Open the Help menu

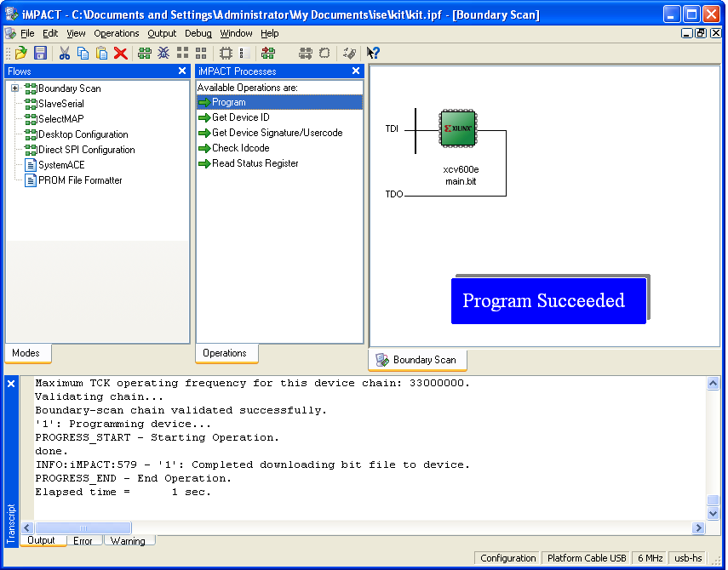tap(270, 33)
